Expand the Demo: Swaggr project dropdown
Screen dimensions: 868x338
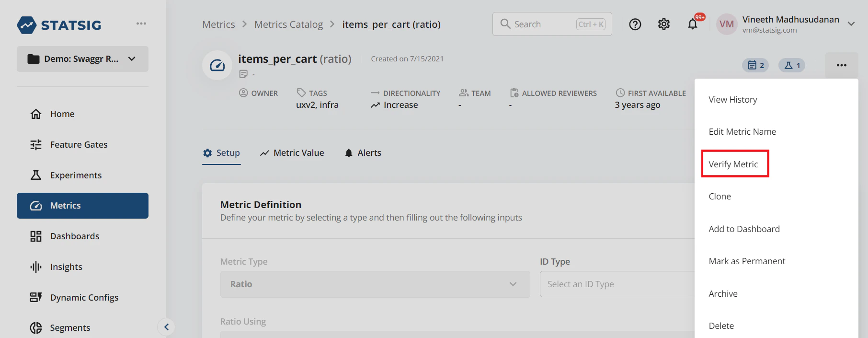tap(82, 59)
